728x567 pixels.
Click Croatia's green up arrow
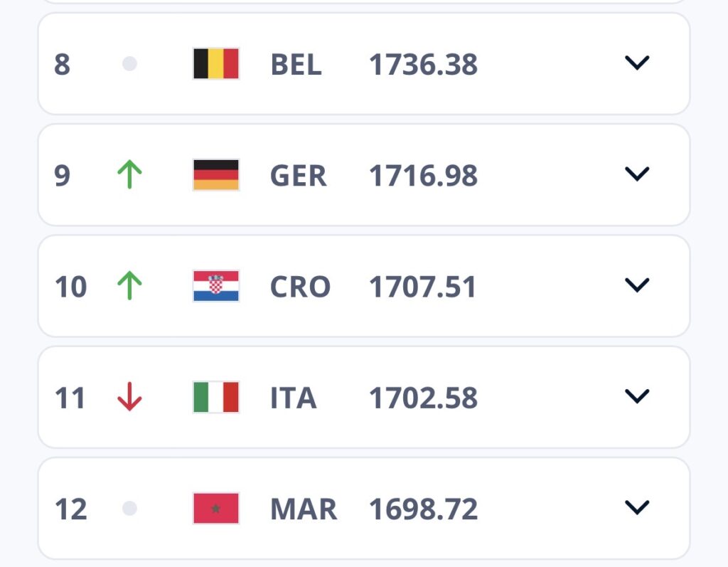point(129,285)
